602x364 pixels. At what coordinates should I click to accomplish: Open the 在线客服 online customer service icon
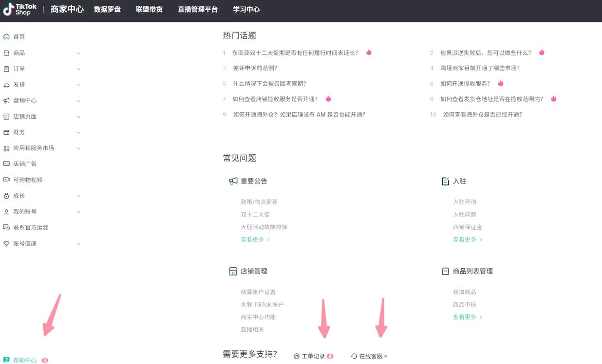(354, 356)
